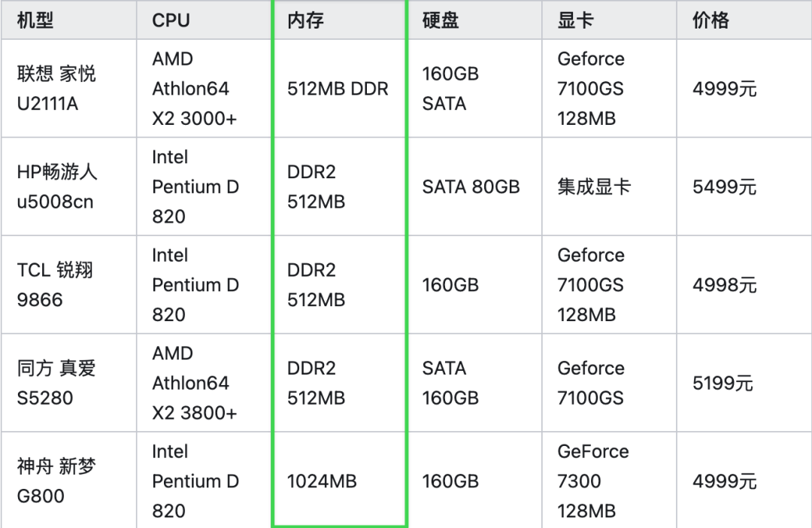Select the 5199元 price cell

tap(723, 383)
